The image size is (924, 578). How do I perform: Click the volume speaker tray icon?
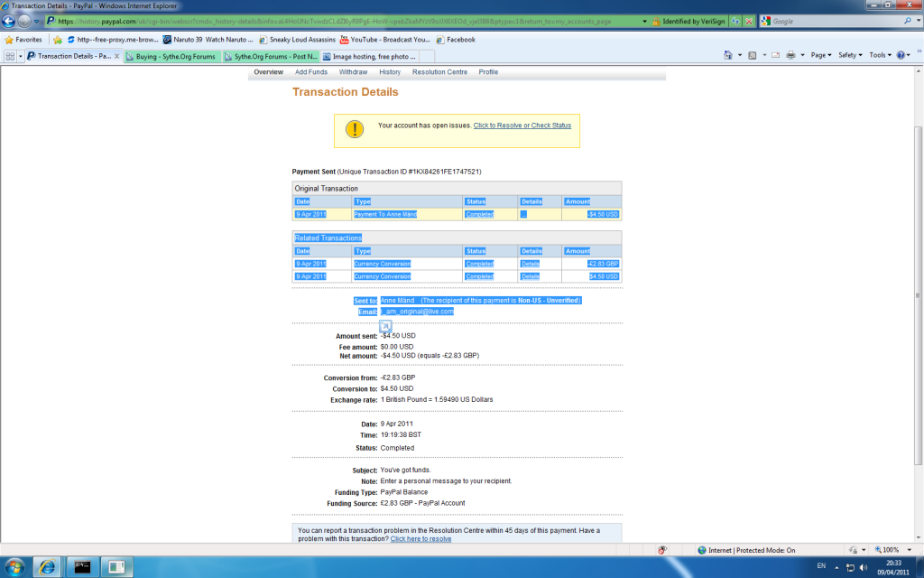[864, 567]
